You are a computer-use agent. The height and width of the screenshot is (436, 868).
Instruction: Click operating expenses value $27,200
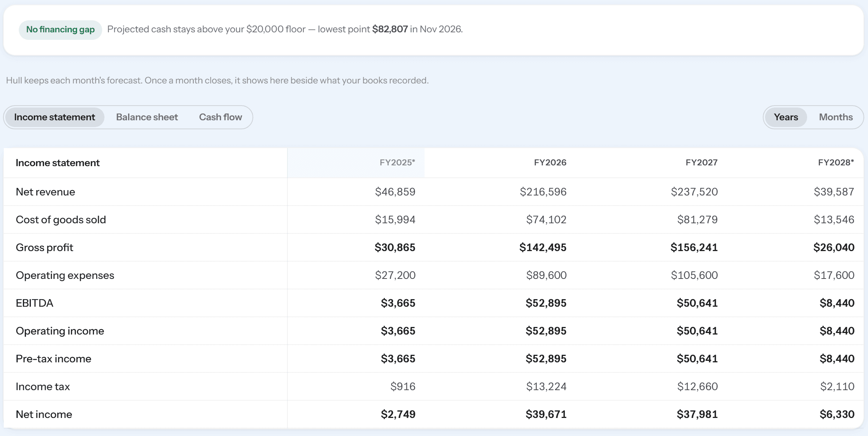395,275
